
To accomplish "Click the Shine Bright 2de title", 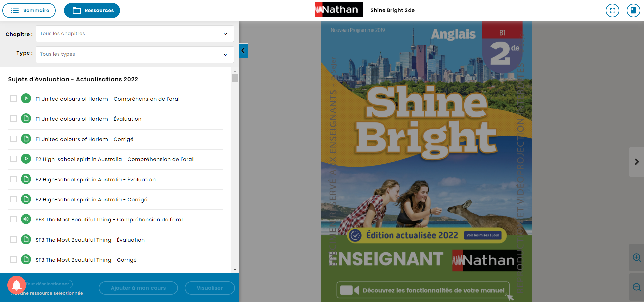I will [392, 10].
